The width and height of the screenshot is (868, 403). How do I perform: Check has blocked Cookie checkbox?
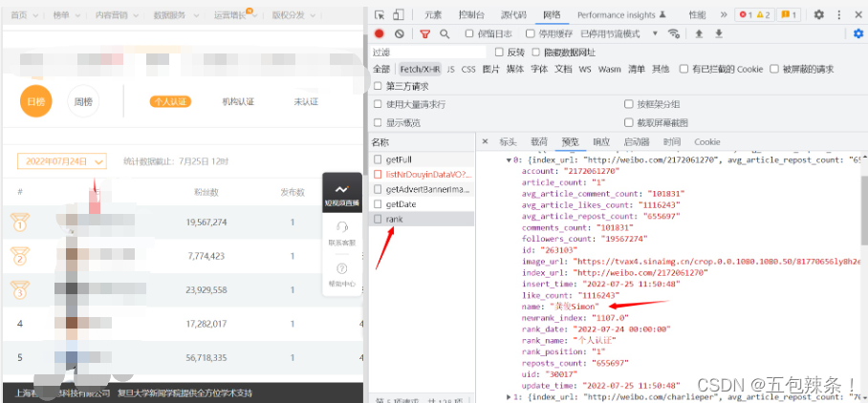click(x=684, y=69)
